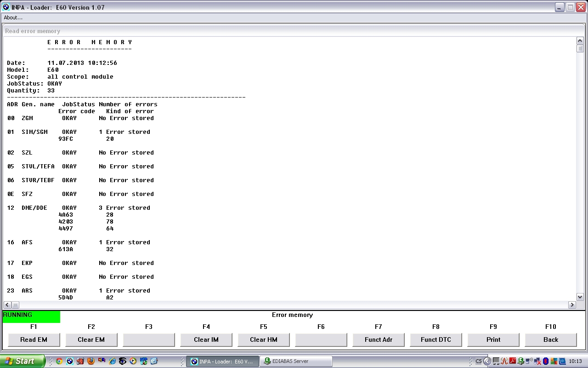
Task: Click vertical scrollbar down arrow
Action: click(580, 297)
